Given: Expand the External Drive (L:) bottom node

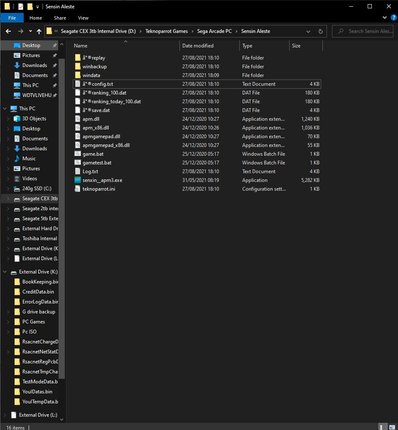Looking at the screenshot, I should tap(5, 415).
